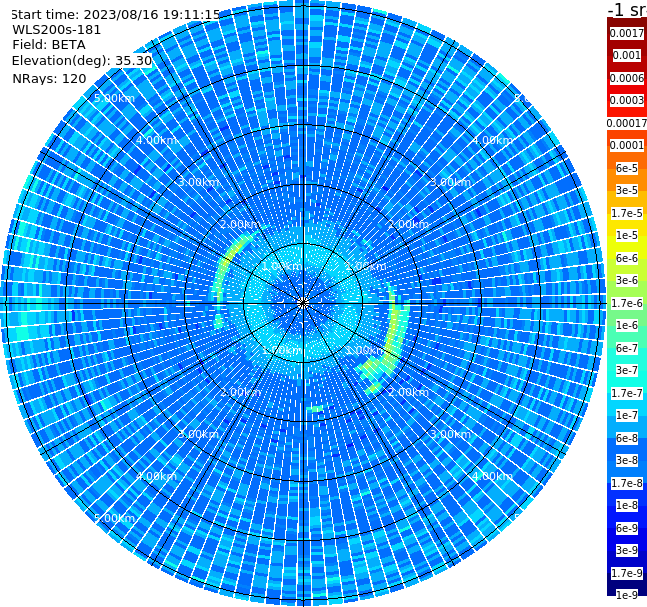Click the NRays: 120 label
Image resolution: width=647 pixels, height=607 pixels.
pos(49,78)
